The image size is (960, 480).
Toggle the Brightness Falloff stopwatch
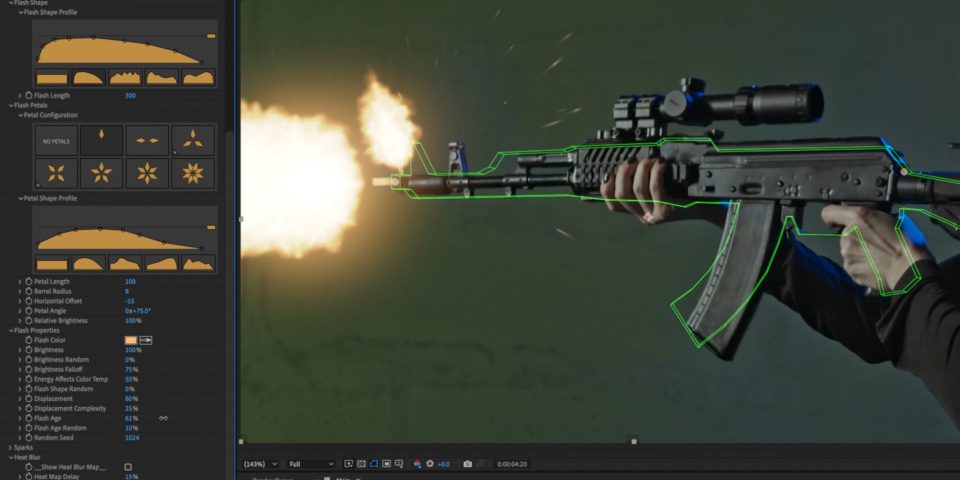(28, 369)
